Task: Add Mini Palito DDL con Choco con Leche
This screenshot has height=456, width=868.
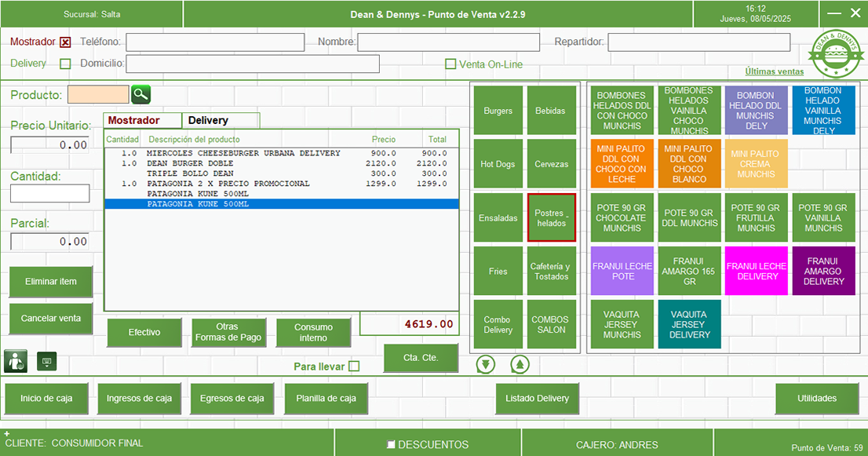Action: point(622,164)
